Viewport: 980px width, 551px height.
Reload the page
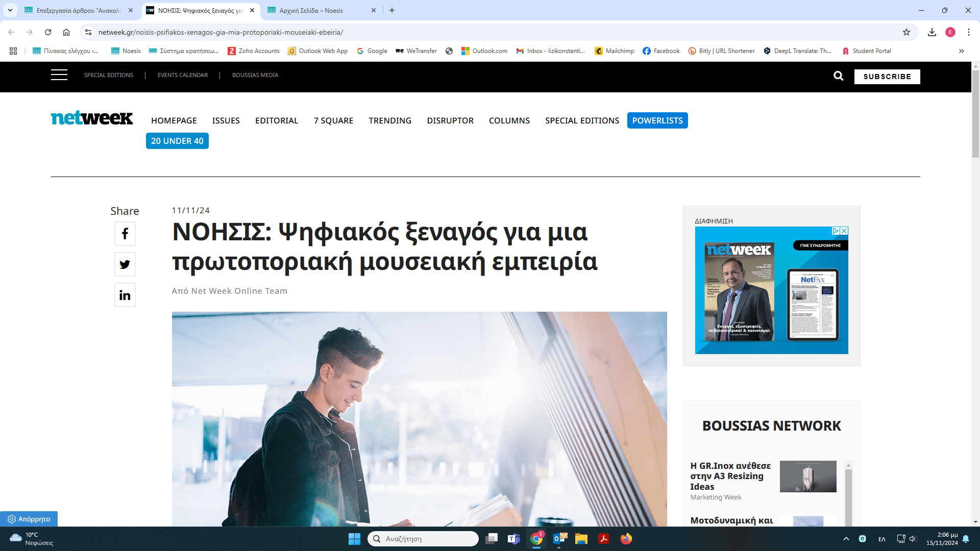pos(48,32)
